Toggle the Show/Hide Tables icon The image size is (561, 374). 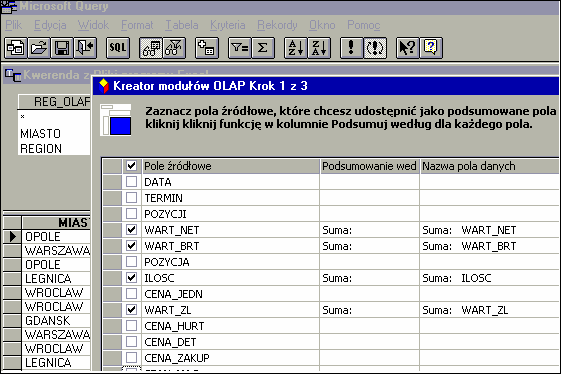(151, 48)
